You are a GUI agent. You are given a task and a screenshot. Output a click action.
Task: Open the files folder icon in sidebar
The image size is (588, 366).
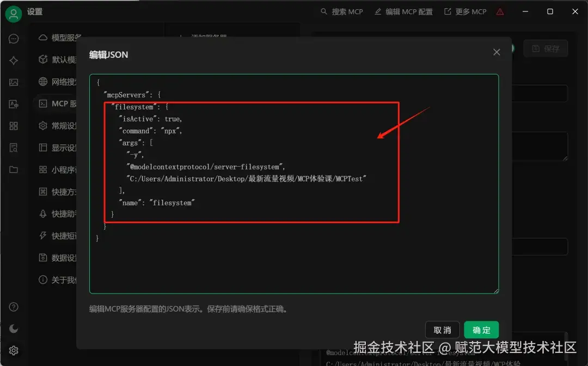(x=14, y=169)
